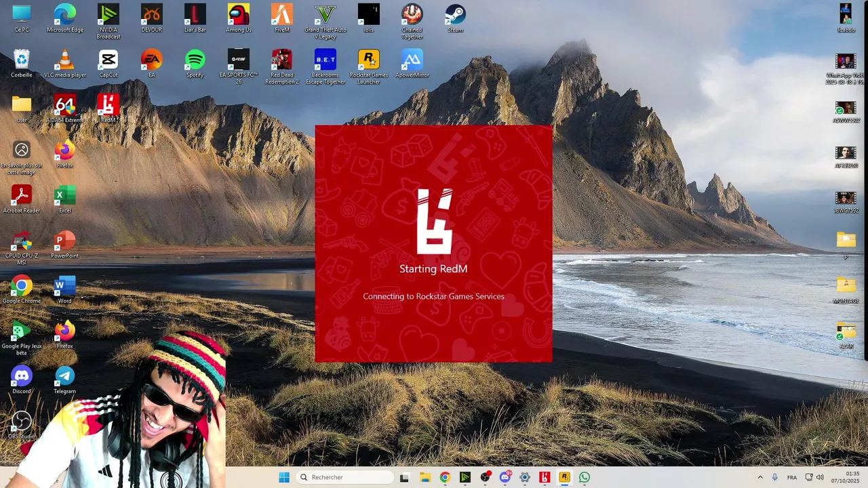The width and height of the screenshot is (868, 488).
Task: Open the Steam desktop shortcut
Action: pyautogui.click(x=456, y=18)
